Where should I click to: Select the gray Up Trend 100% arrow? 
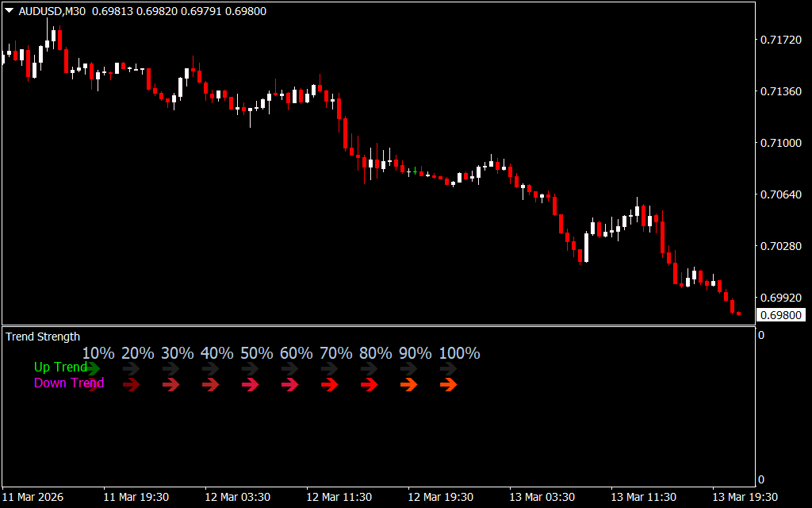pyautogui.click(x=449, y=368)
